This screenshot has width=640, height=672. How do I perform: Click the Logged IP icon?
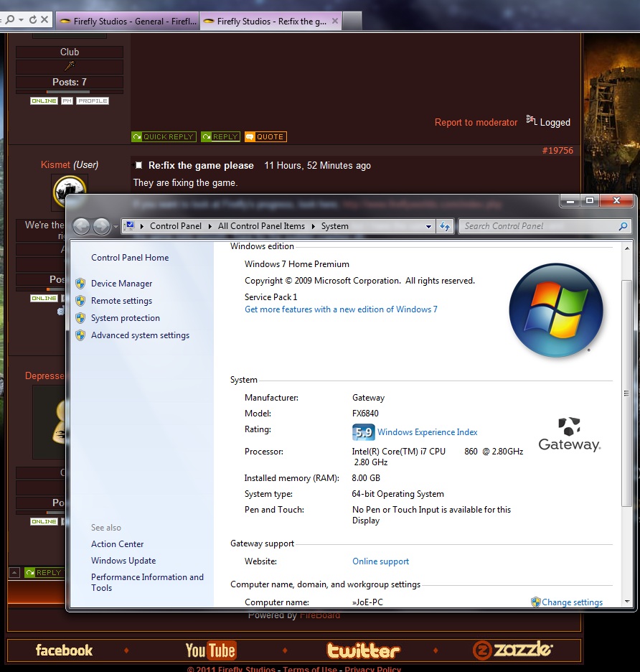pos(531,121)
